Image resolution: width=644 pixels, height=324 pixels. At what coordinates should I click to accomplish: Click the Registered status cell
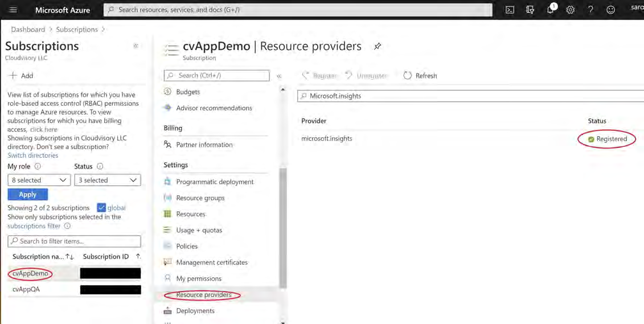608,139
